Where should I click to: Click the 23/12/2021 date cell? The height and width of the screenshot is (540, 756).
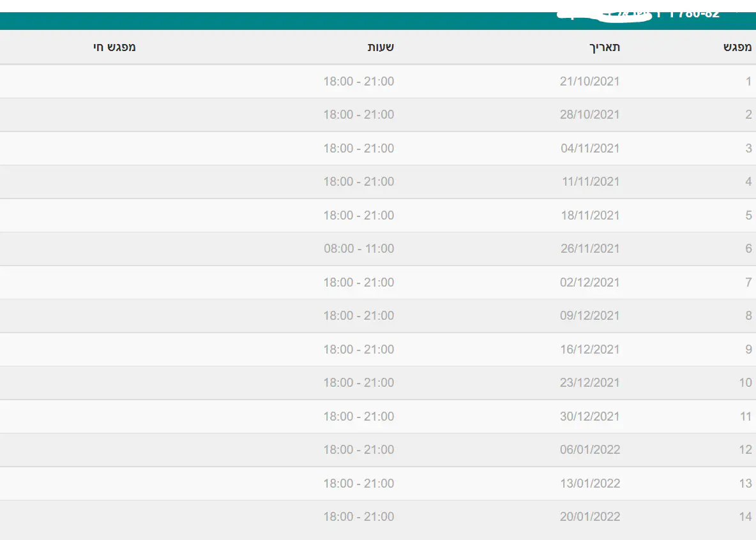pyautogui.click(x=590, y=383)
